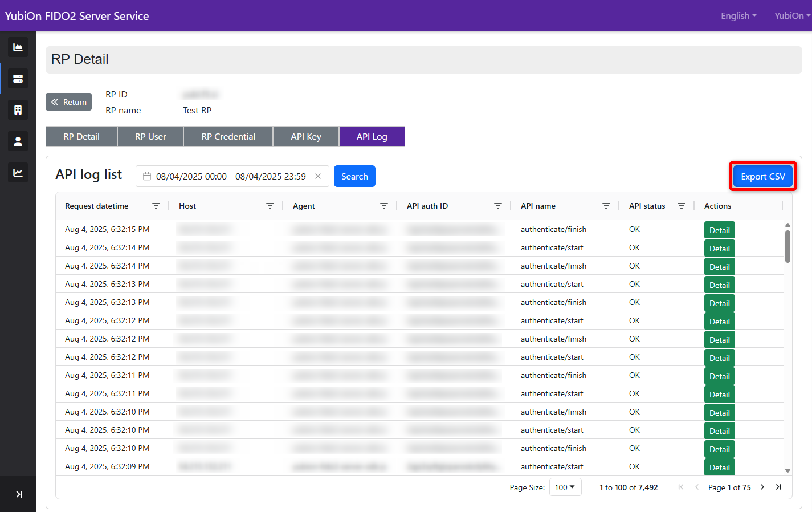Screen dimensions: 812x512
Task: Open the dashboard chart icon in sidebar
Action: 18,47
